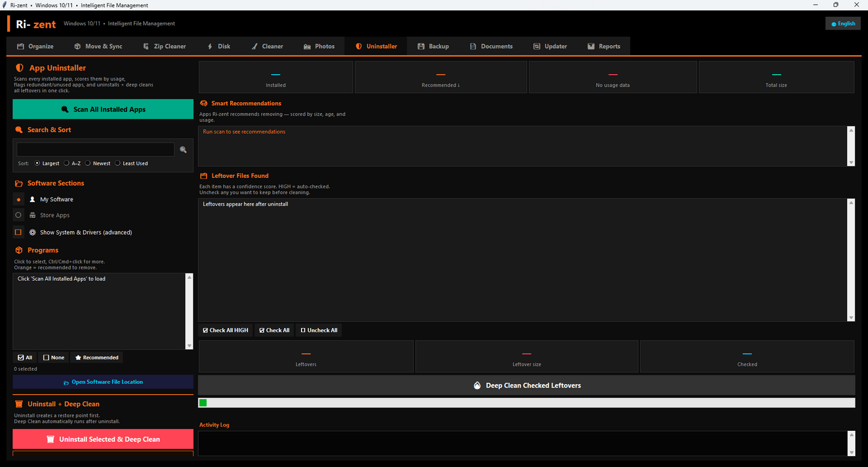Click Scan All Installed Apps button
Screen dimensions: 868x467
[x=103, y=109]
